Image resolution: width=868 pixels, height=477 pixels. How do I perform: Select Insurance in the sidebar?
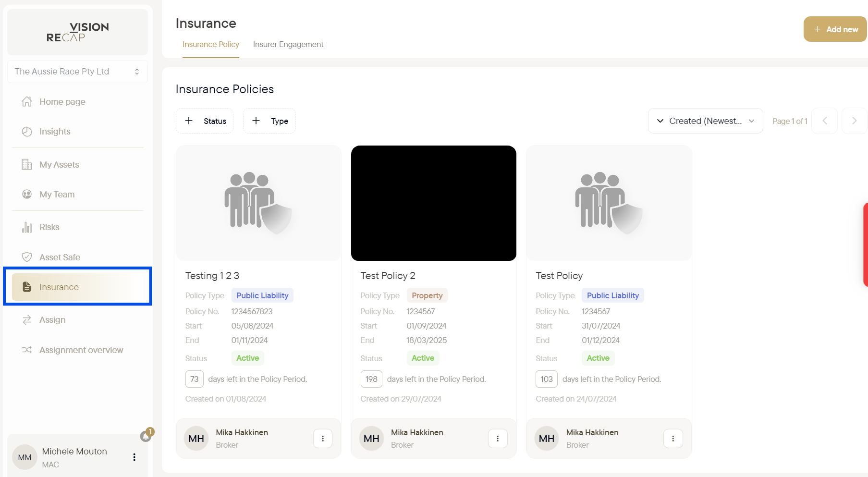[77, 287]
